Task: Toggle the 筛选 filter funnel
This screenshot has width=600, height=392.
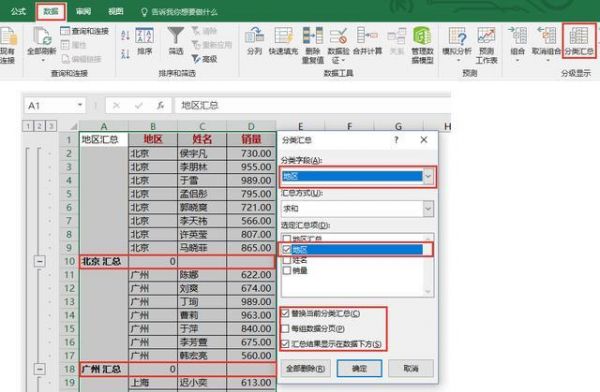Action: [x=176, y=41]
